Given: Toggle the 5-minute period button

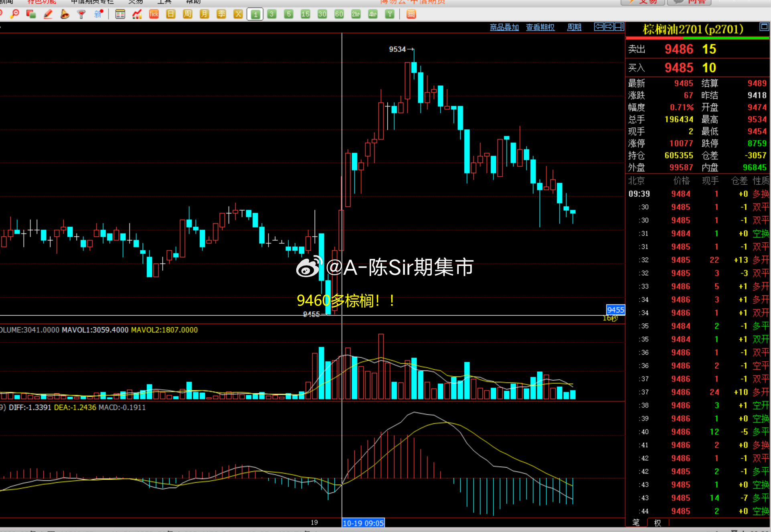Looking at the screenshot, I should point(289,14).
